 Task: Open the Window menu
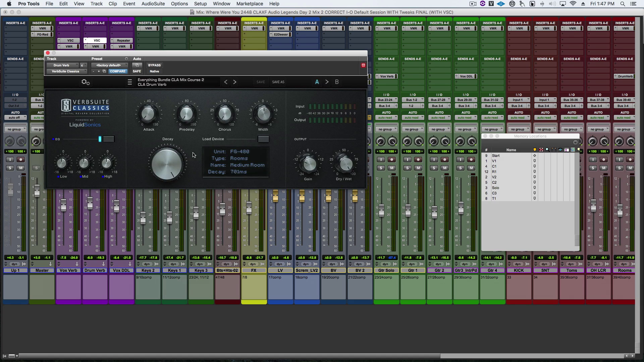coord(221,4)
